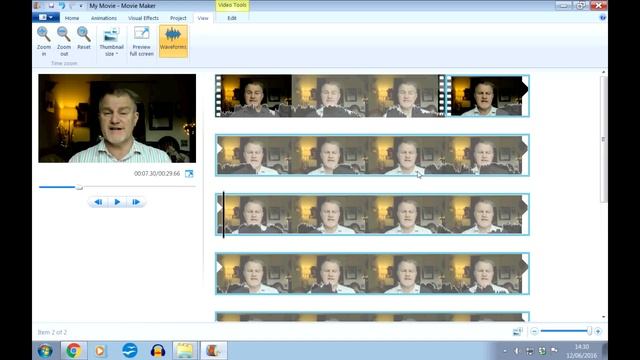Open the file explorer taskbar icon

pyautogui.click(x=185, y=351)
